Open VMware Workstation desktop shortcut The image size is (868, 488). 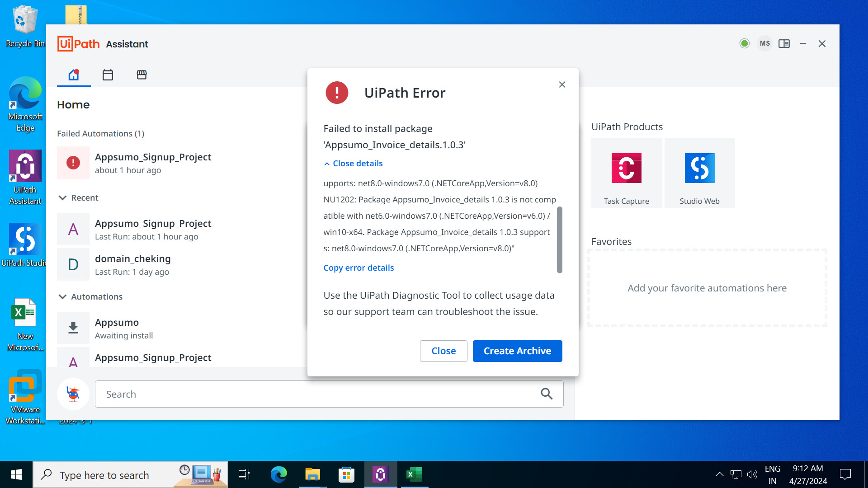(25, 398)
